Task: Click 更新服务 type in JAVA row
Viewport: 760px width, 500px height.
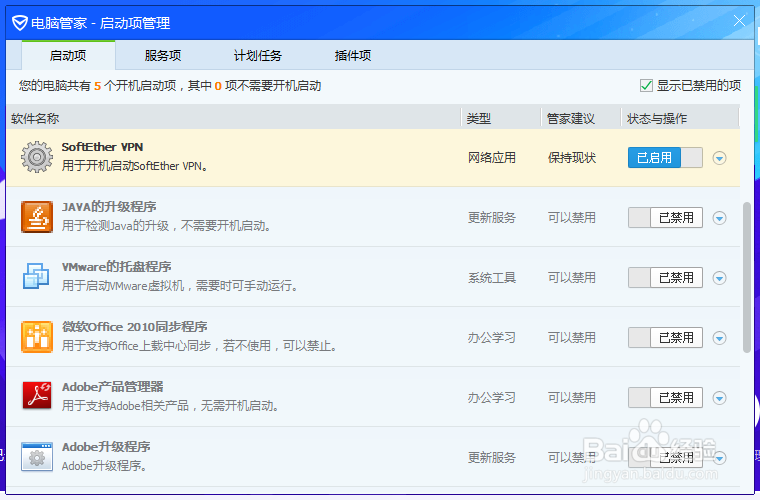Action: coord(491,218)
